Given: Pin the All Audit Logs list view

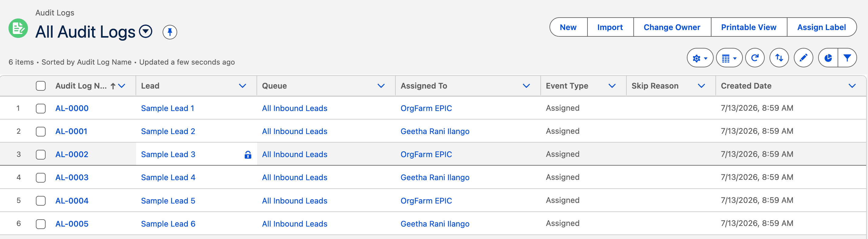Looking at the screenshot, I should (x=170, y=32).
